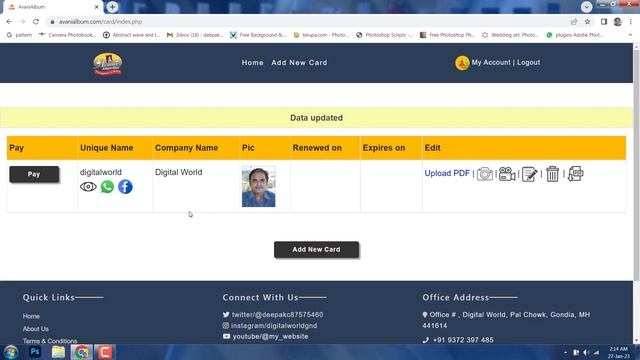Screen dimensions: 640x360
Task: Click the eye view icon under digitalworld
Action: [88, 187]
